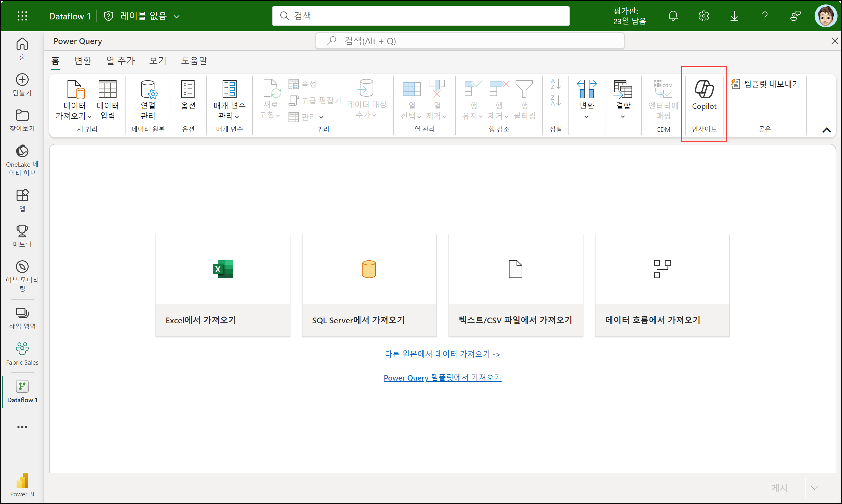Open the Power BI switcher icon
This screenshot has height=504, width=842.
coord(22,485)
